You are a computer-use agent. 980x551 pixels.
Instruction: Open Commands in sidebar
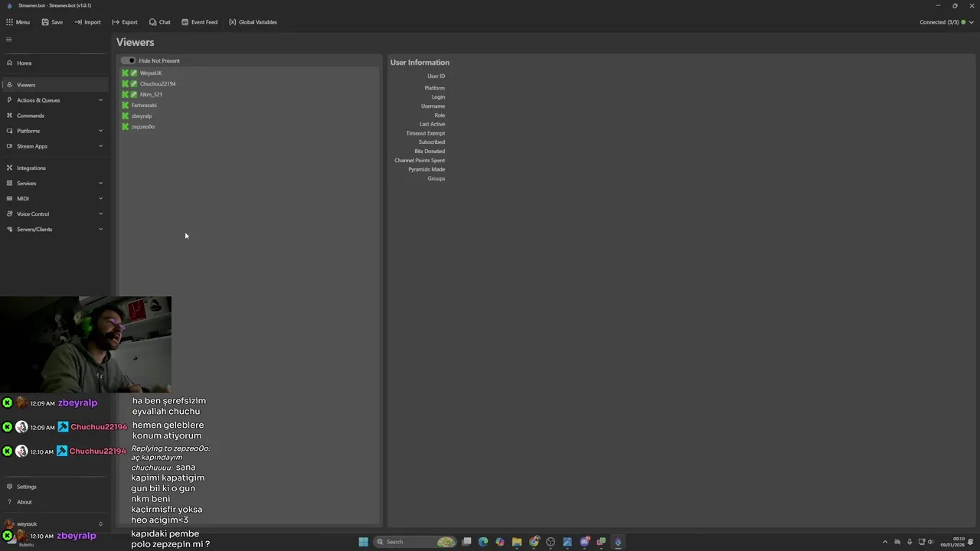tap(54, 116)
